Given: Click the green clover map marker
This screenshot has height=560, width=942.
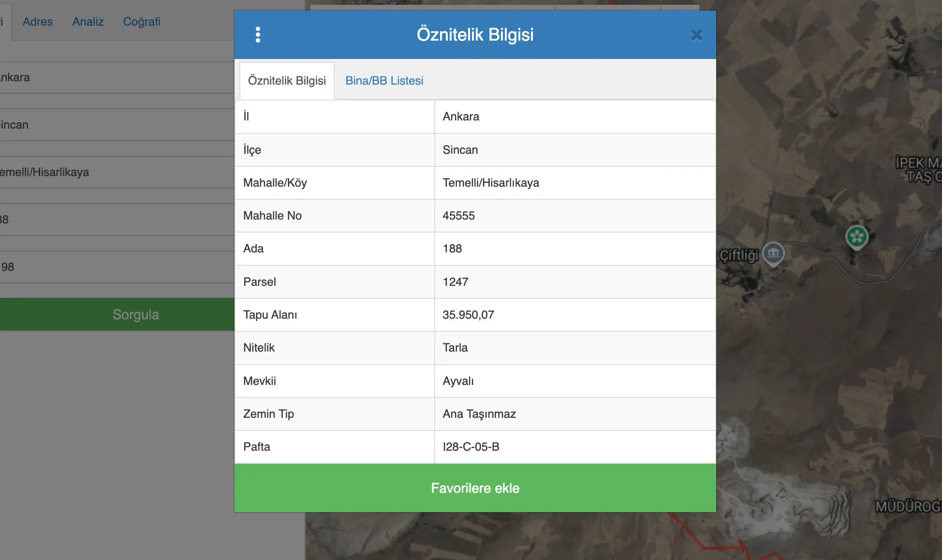Looking at the screenshot, I should 857,237.
